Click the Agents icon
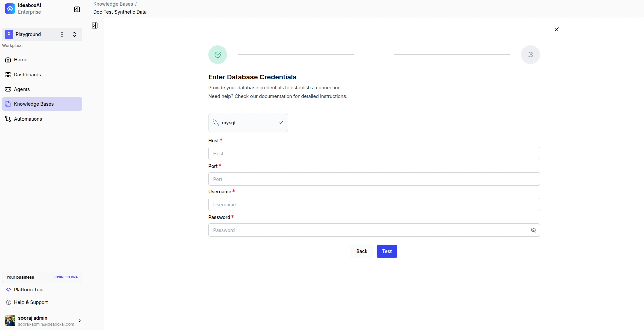This screenshot has width=644, height=330. [8, 89]
